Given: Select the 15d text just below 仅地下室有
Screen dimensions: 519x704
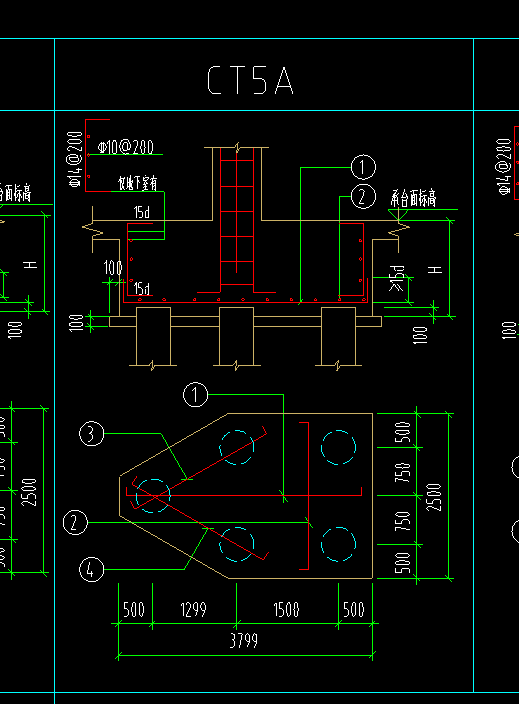Looking at the screenshot, I should pos(142,212).
